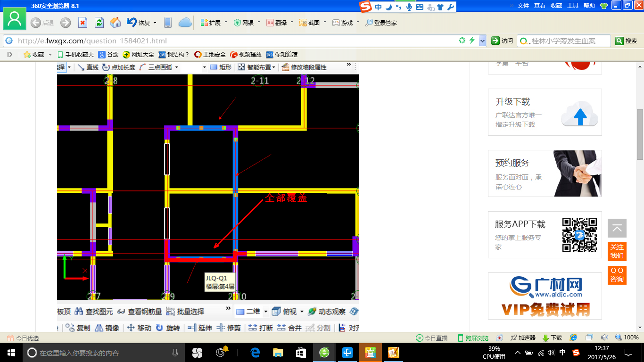
Task: Click the 加速器 accelerator in status bar
Action: point(522,338)
